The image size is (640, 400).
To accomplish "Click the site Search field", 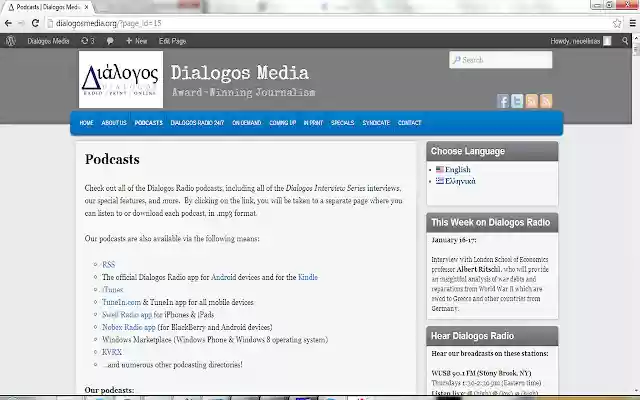I will (500, 60).
